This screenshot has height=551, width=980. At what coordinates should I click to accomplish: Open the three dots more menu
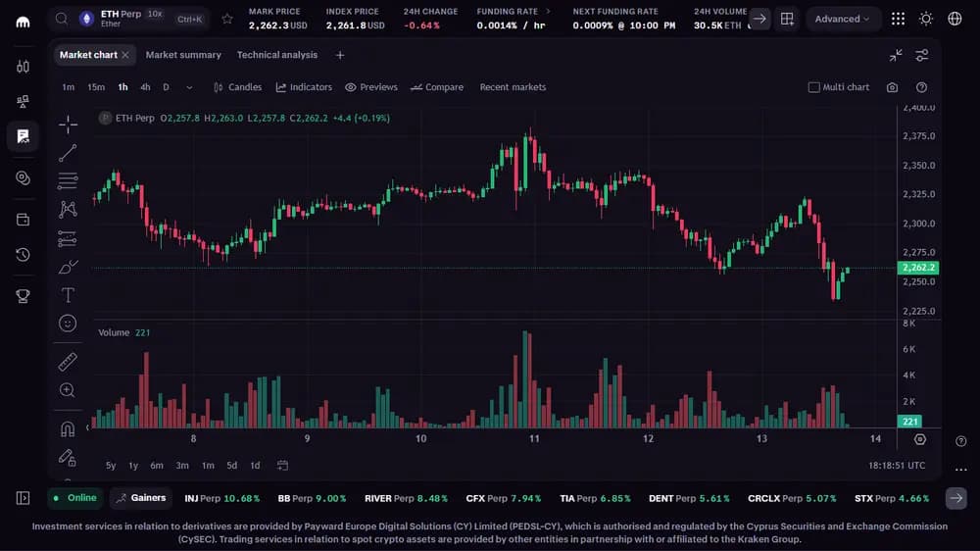pos(961,469)
